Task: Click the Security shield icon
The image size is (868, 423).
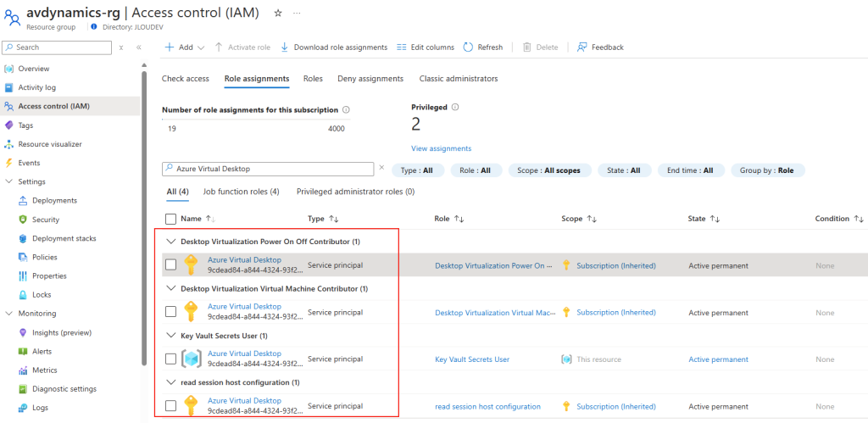Action: (x=23, y=220)
